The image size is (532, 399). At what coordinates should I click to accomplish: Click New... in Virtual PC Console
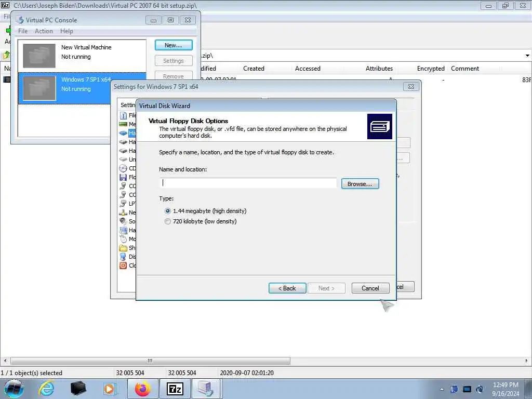pos(174,45)
